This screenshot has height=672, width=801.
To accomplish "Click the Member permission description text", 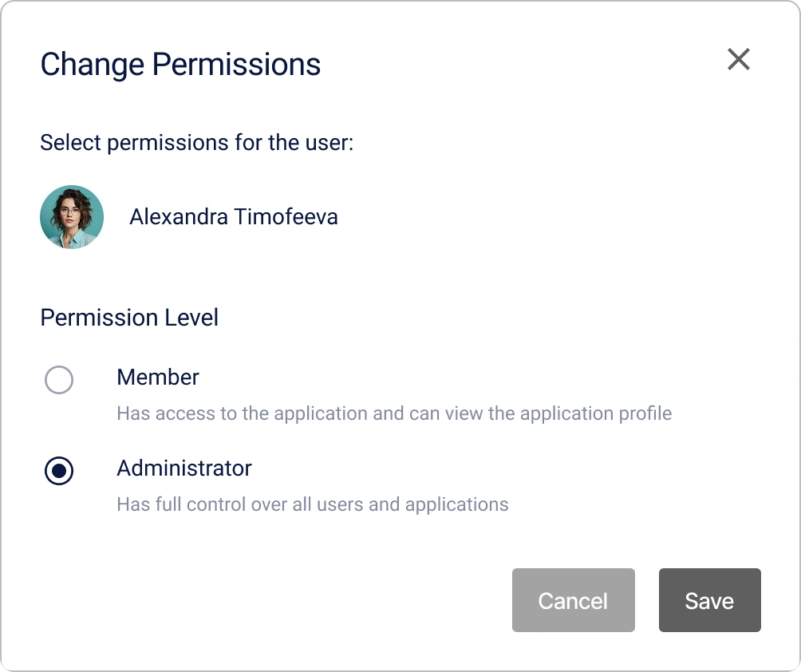I will pyautogui.click(x=393, y=413).
